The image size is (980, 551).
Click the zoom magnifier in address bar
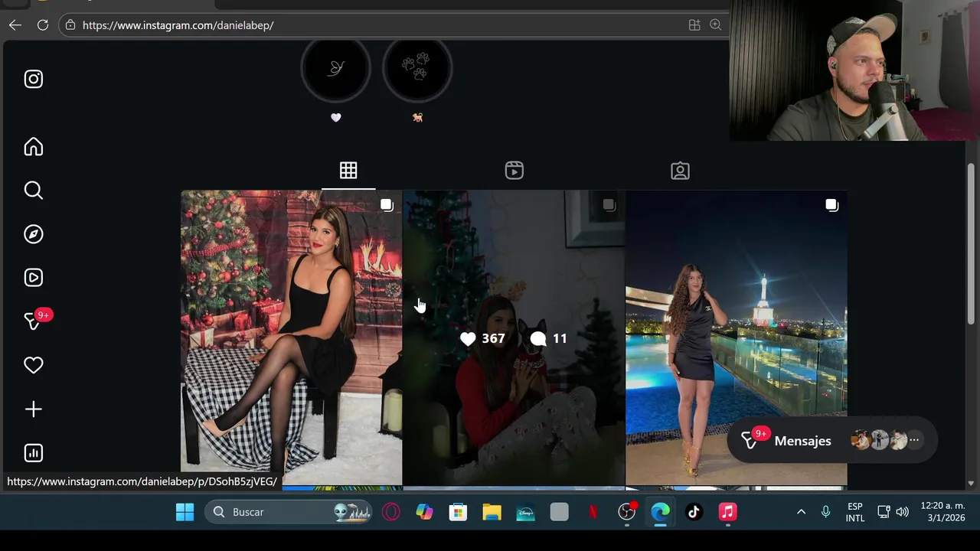716,25
